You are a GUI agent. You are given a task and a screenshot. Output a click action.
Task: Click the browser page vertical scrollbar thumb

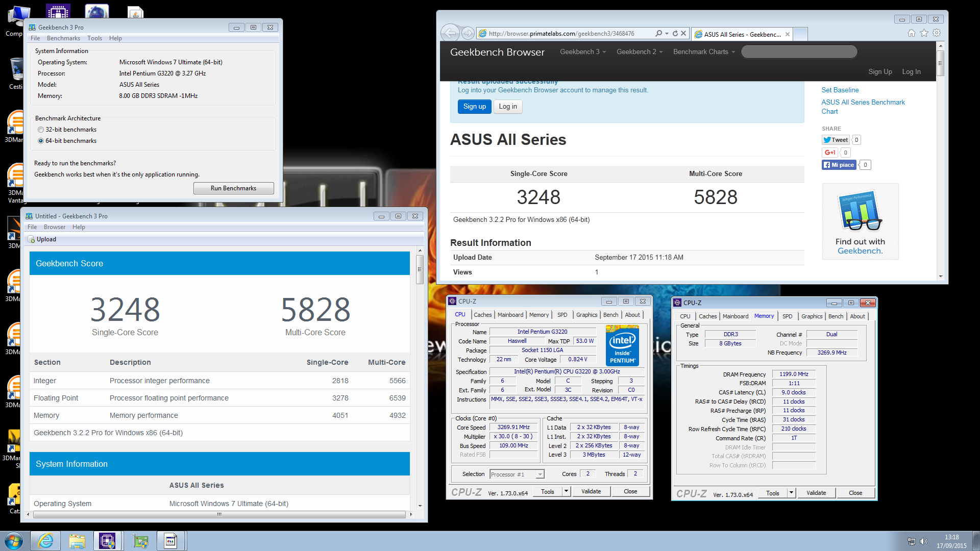pos(940,63)
